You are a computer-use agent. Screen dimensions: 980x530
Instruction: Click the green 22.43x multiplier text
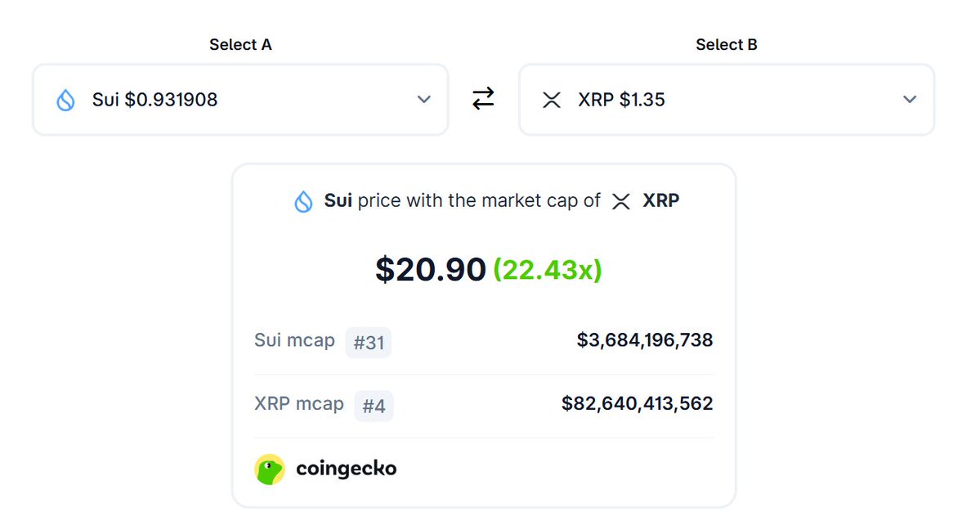point(548,270)
